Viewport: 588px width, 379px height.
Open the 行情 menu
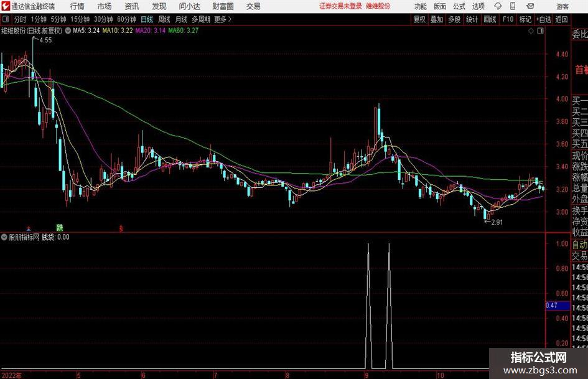[77, 6]
